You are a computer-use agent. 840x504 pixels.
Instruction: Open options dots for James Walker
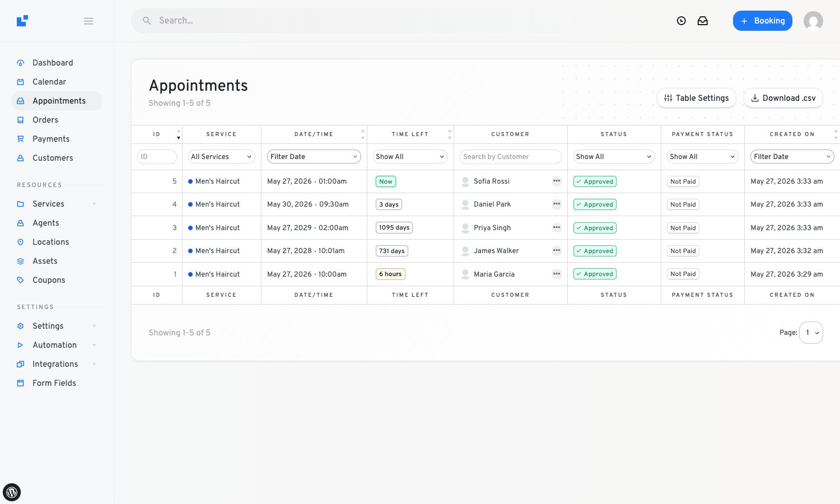click(557, 250)
